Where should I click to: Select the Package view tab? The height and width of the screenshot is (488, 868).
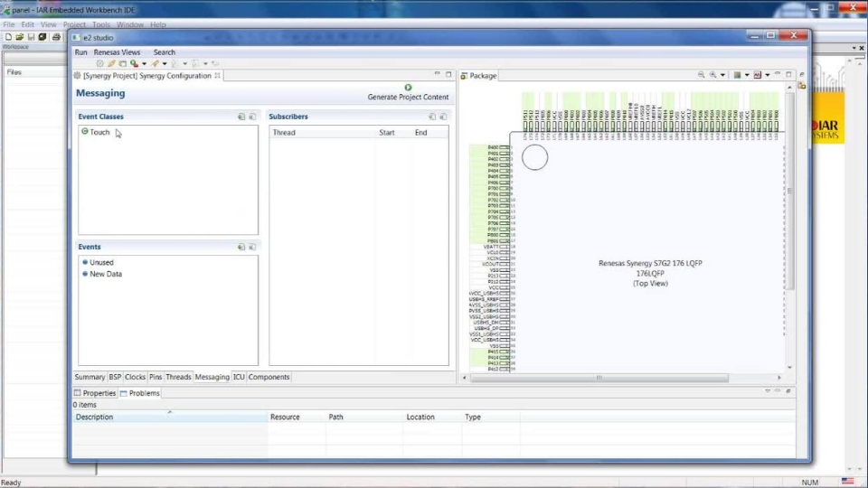(x=478, y=75)
